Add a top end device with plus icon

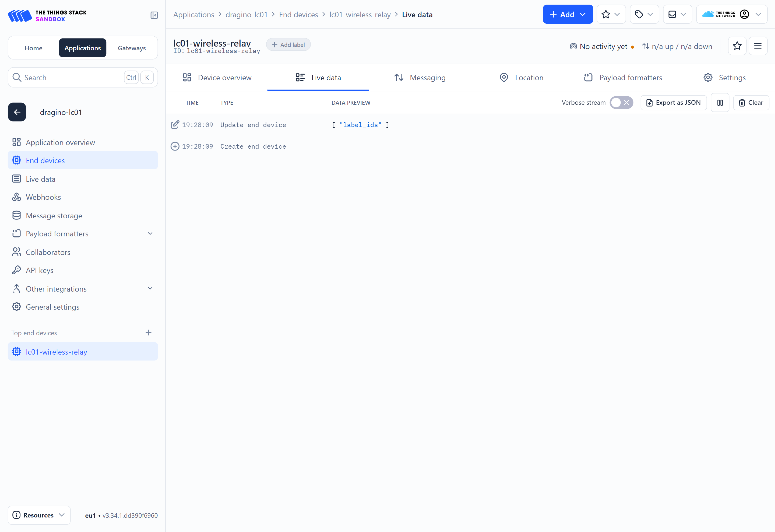pos(149,332)
